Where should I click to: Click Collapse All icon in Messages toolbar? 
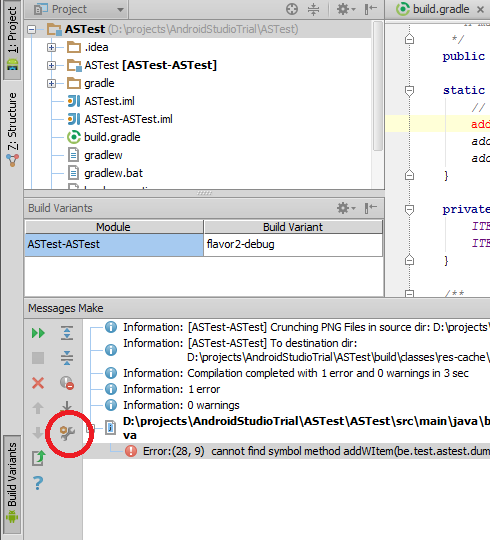[67, 358]
